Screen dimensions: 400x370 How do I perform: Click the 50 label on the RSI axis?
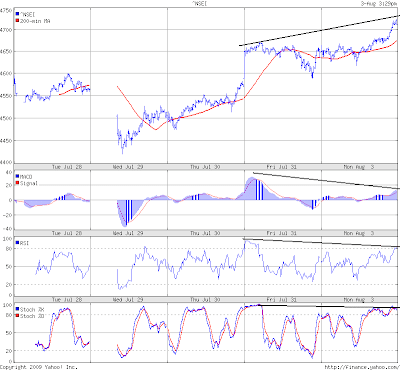(x=9, y=267)
